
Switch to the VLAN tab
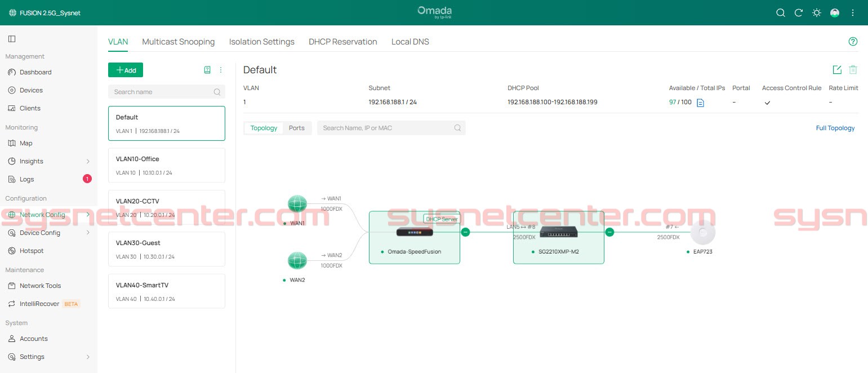(x=118, y=42)
